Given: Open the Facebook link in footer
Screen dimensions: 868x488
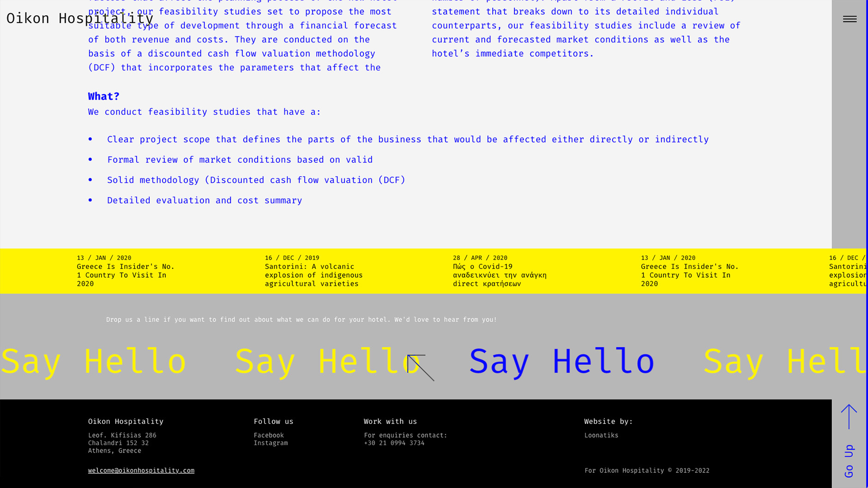Looking at the screenshot, I should point(269,435).
